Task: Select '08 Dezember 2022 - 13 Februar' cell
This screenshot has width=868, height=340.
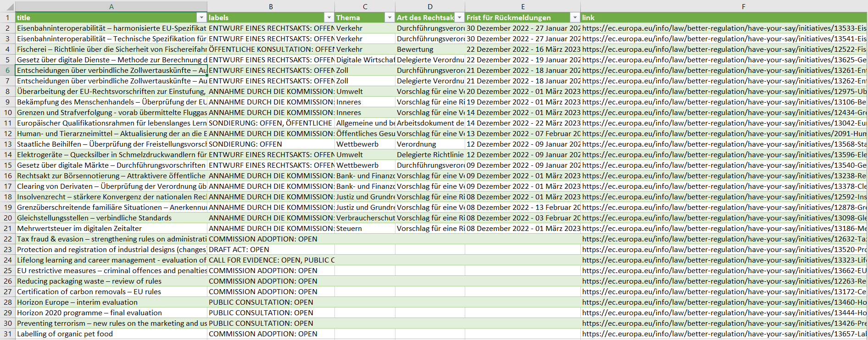Action: (x=523, y=207)
